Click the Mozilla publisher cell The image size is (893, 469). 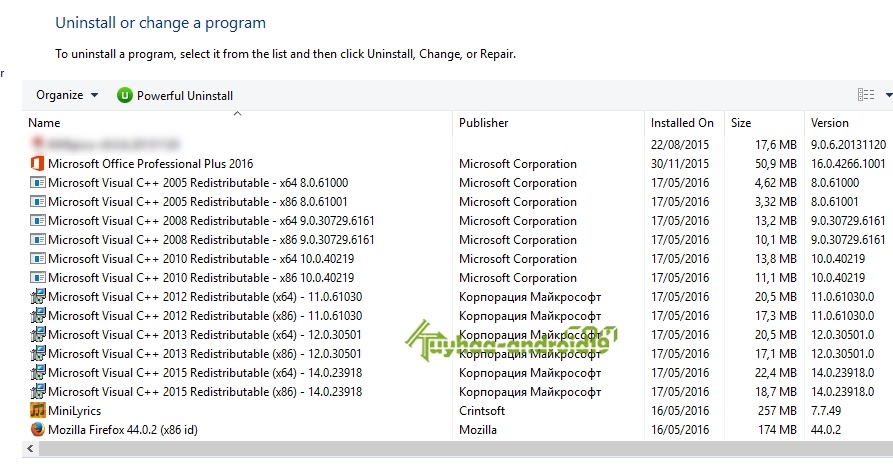click(478, 430)
